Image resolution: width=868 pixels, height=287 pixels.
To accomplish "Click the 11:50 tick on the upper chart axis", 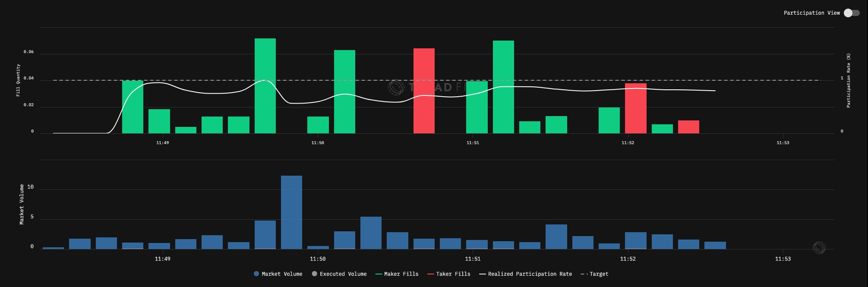I will coord(318,143).
